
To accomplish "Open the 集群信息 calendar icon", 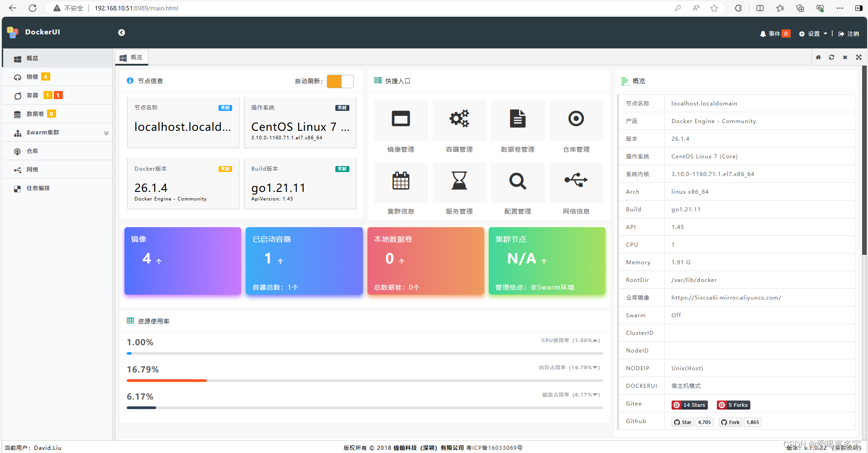I will point(401,181).
